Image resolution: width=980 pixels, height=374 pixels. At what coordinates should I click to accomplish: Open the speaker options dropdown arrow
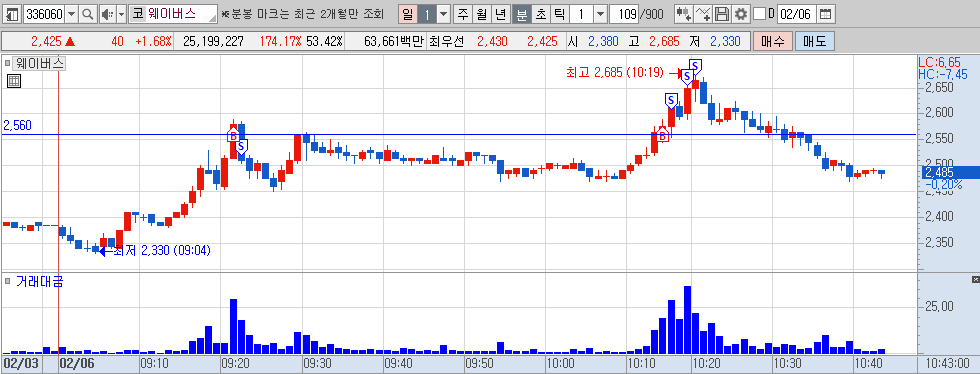pyautogui.click(x=121, y=13)
